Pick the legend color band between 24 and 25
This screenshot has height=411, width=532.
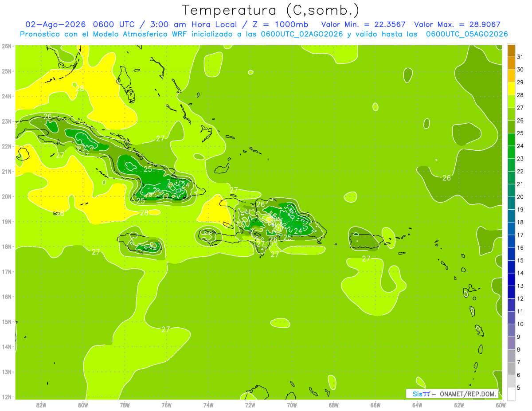point(511,140)
